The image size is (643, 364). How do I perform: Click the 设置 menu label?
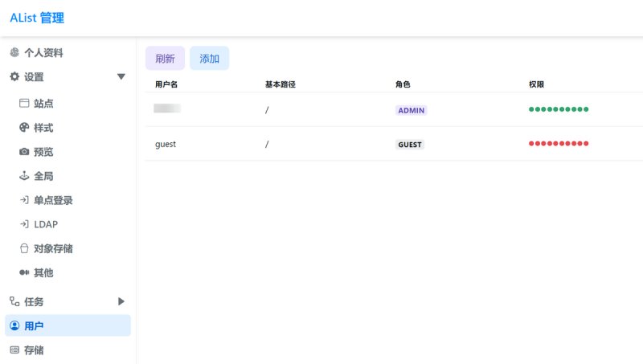point(34,76)
